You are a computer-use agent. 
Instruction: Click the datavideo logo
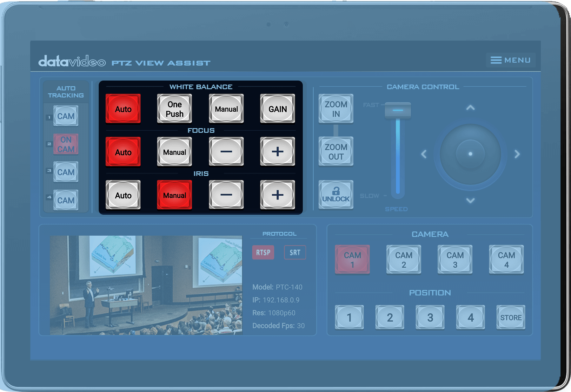(x=72, y=61)
